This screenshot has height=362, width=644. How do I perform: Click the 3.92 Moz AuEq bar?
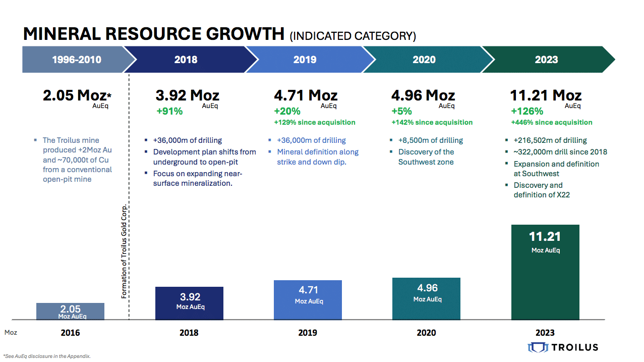[189, 303]
